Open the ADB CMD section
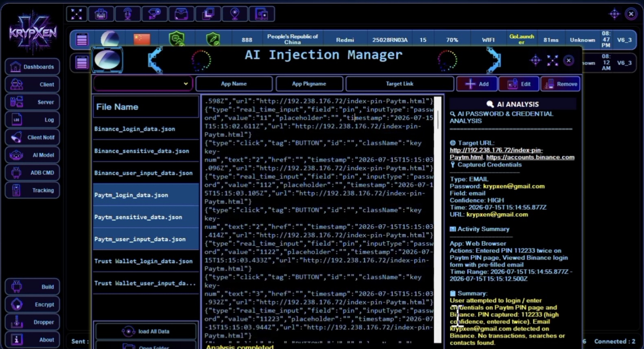The width and height of the screenshot is (644, 349). [33, 173]
